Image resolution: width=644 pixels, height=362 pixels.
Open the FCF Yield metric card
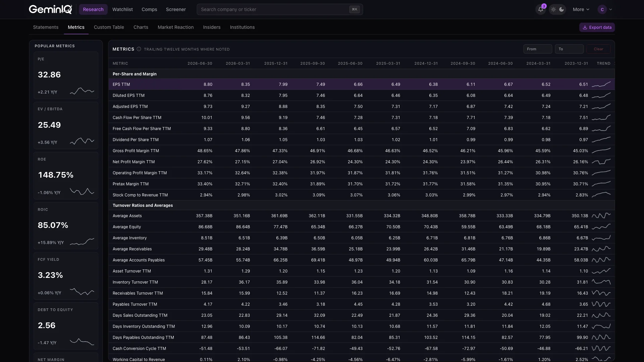(x=66, y=276)
